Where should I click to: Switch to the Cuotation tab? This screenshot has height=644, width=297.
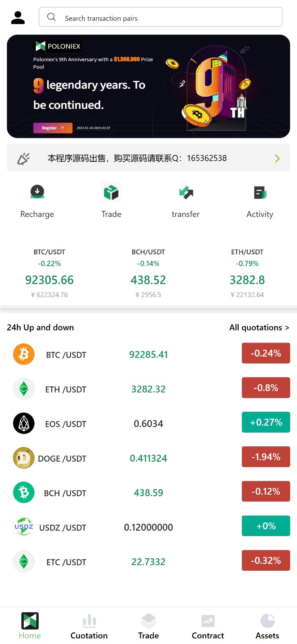89,627
